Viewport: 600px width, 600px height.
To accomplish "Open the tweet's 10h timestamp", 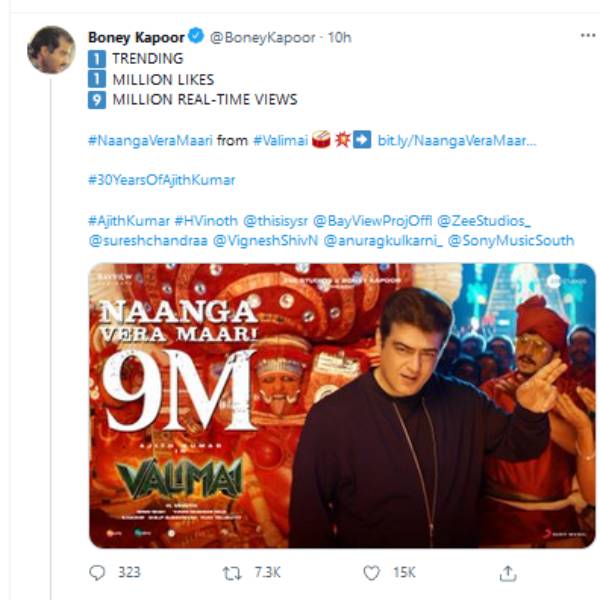I will point(339,37).
